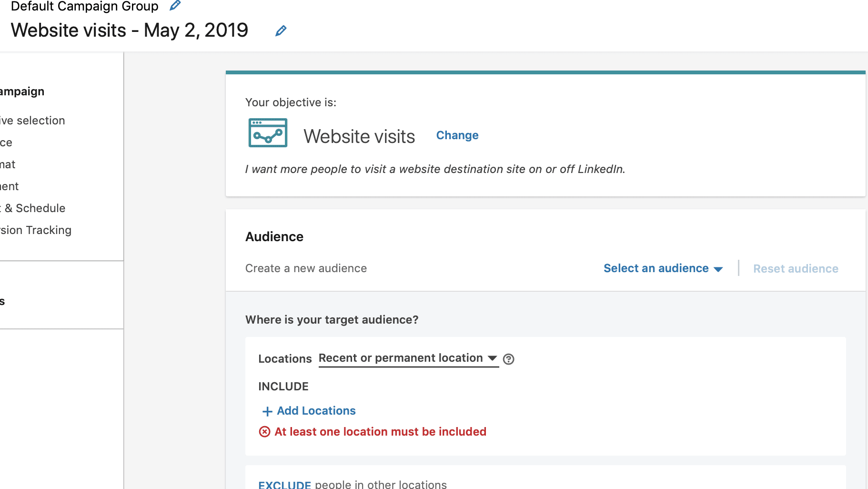Click the Website visits objective icon
The image size is (868, 489).
(268, 132)
